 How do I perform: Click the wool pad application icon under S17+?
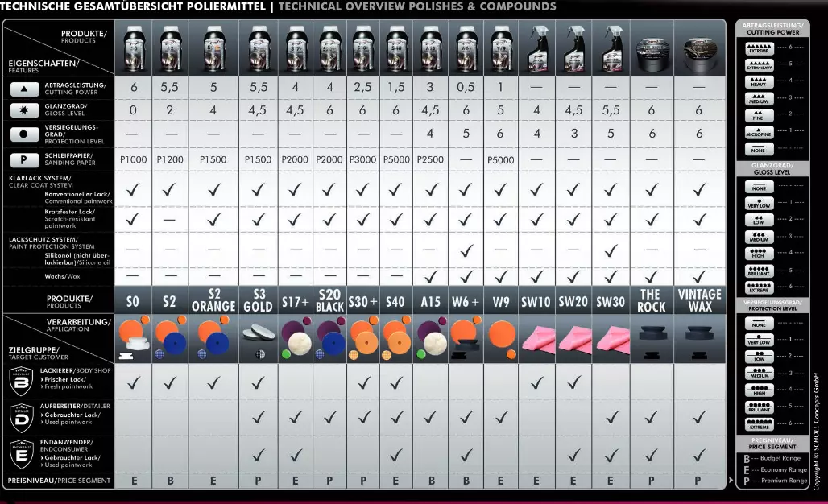pyautogui.click(x=300, y=344)
